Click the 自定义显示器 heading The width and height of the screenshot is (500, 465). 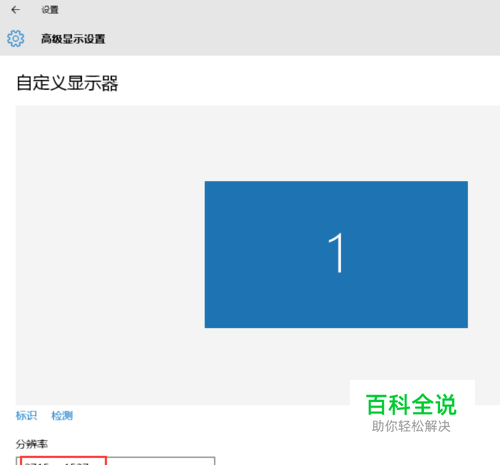coord(67,83)
